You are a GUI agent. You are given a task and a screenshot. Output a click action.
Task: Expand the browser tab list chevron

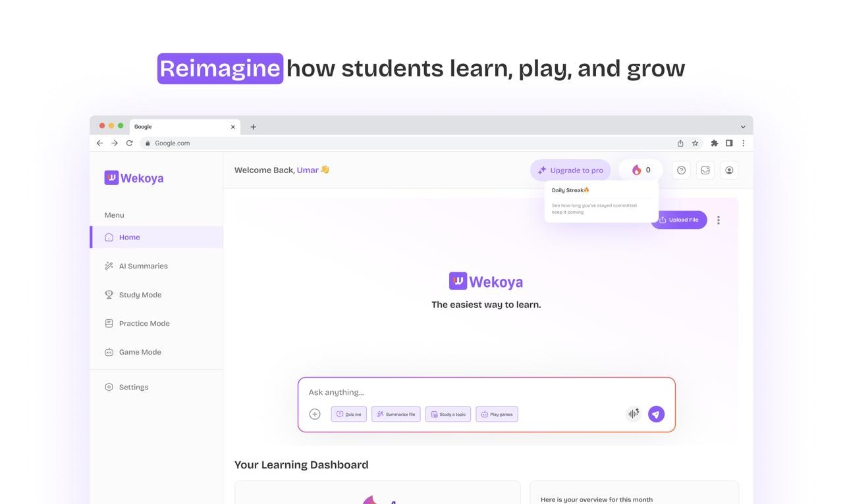click(x=743, y=127)
